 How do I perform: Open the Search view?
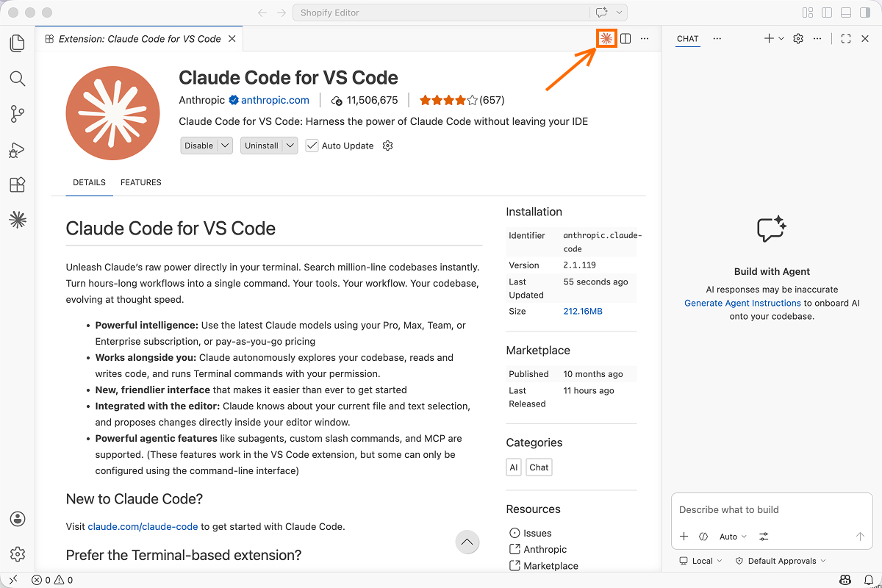[x=18, y=79]
